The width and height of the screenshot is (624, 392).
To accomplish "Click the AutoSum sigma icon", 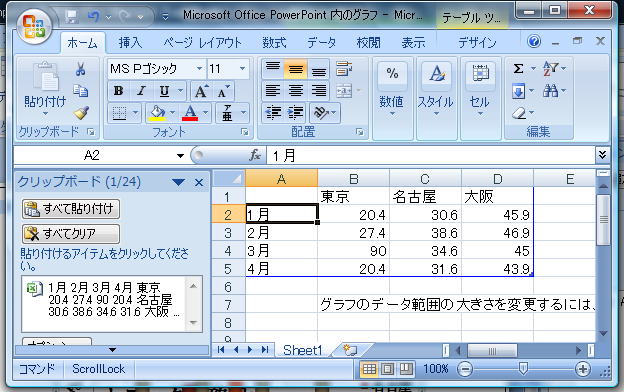I will pyautogui.click(x=518, y=69).
